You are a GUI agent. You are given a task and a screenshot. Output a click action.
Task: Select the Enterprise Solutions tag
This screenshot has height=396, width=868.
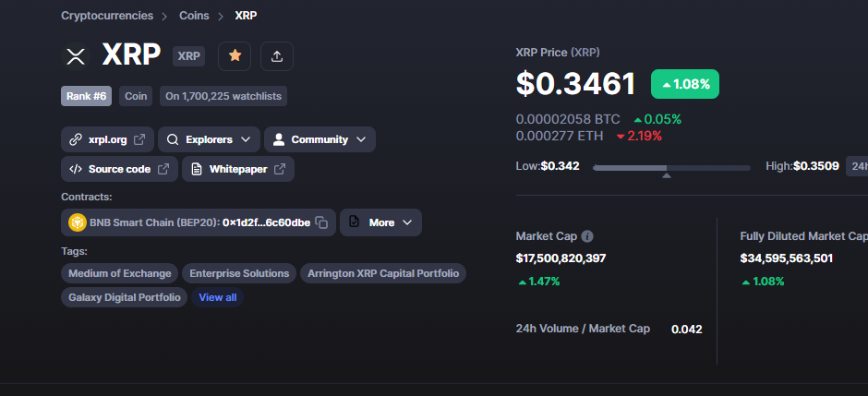coord(239,273)
